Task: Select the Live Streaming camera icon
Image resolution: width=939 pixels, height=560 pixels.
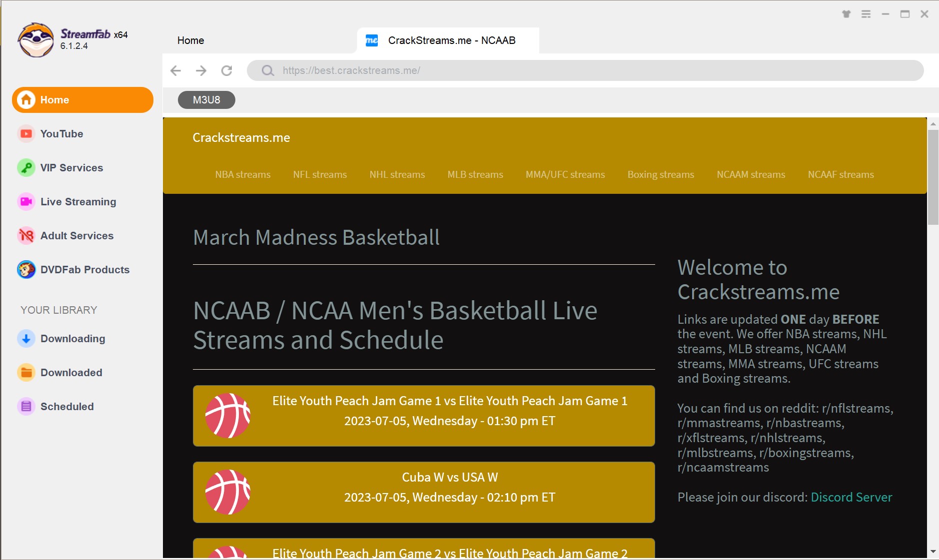Action: (x=26, y=202)
